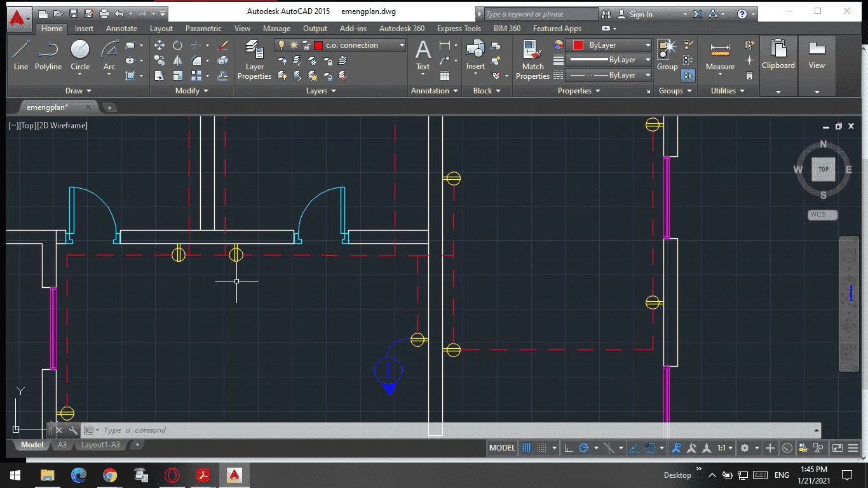The width and height of the screenshot is (868, 488).
Task: Select the Line drawing tool
Action: [x=21, y=55]
